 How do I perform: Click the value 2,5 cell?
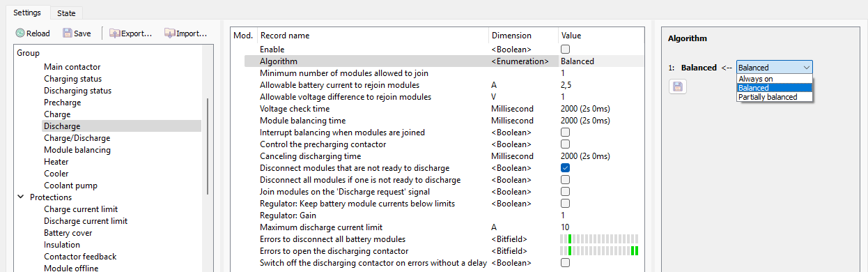point(566,85)
